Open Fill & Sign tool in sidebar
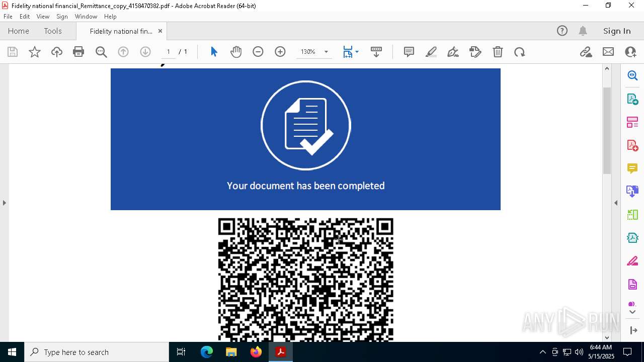This screenshot has height=362, width=644. [632, 261]
